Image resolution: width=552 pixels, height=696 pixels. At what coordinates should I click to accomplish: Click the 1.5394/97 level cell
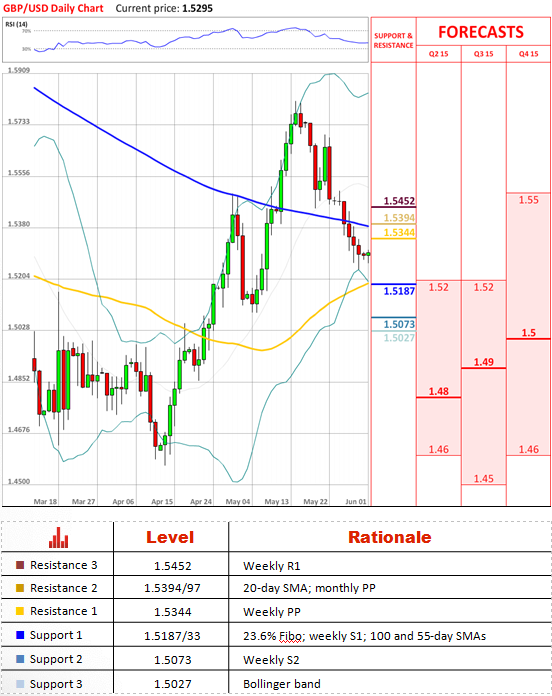pos(172,589)
